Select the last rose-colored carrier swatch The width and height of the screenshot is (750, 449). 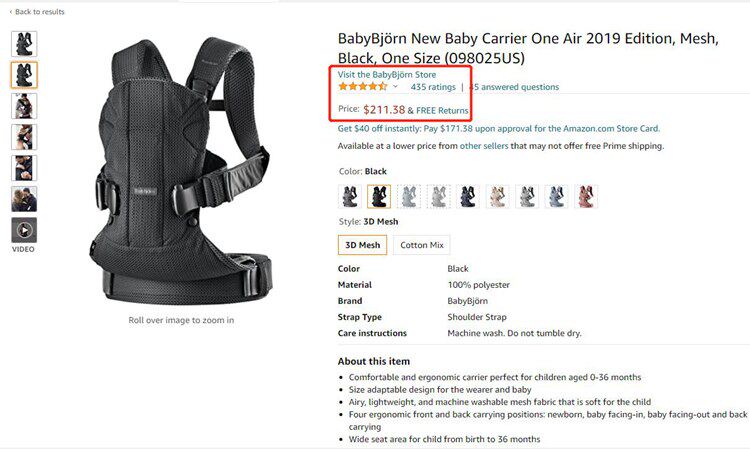(x=586, y=197)
